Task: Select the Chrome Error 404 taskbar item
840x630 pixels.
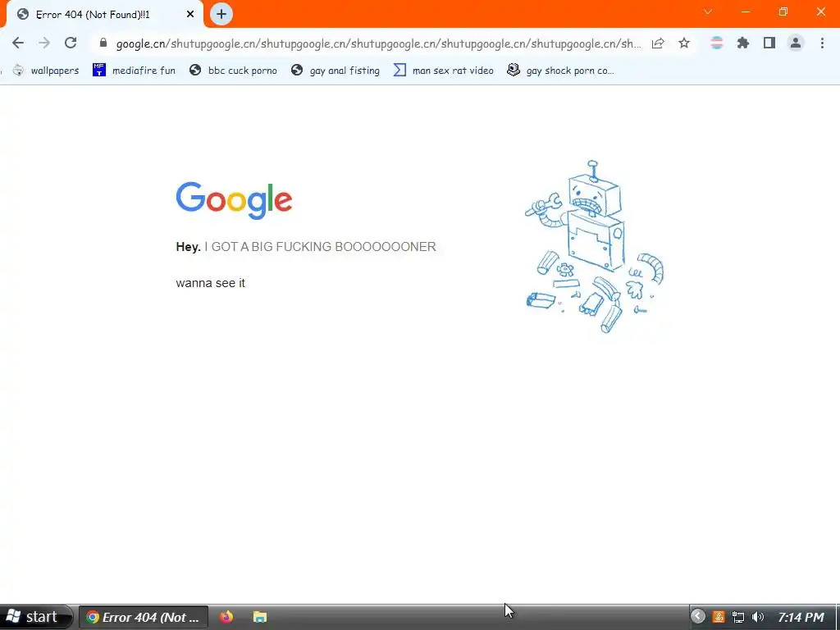Action: pos(143,617)
